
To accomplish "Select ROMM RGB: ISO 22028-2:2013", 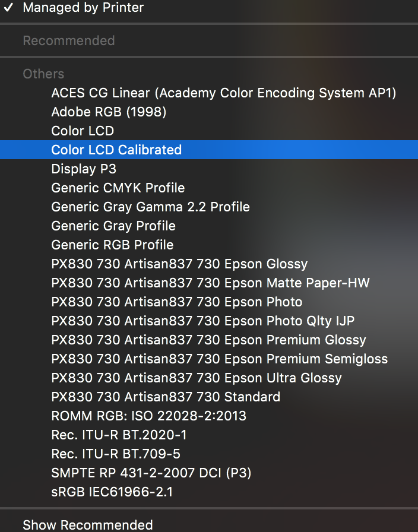I will (x=148, y=416).
